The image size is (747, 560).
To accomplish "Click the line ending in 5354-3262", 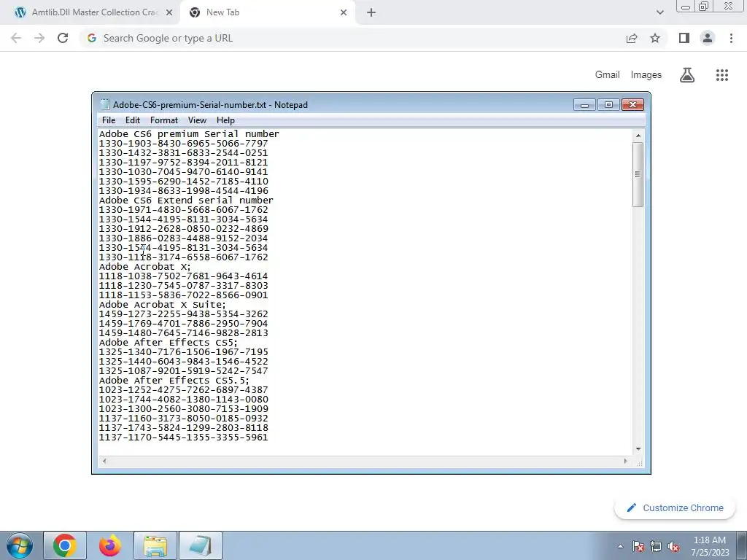I will [183, 314].
